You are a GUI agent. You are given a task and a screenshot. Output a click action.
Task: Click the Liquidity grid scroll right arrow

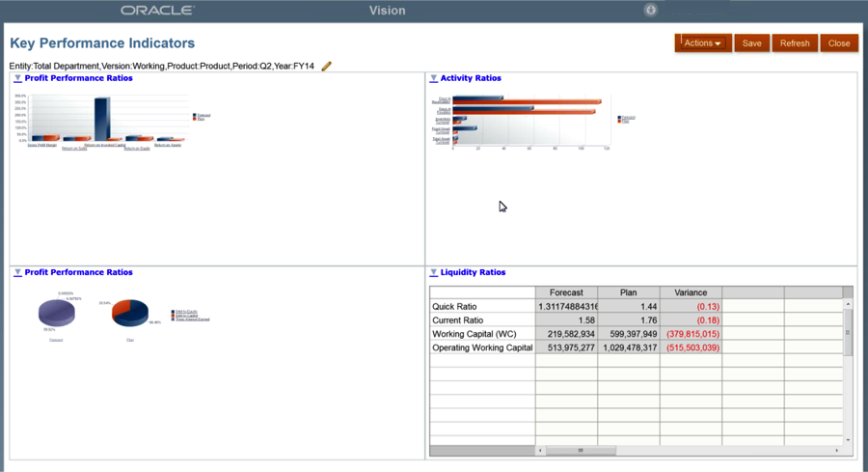[836, 451]
